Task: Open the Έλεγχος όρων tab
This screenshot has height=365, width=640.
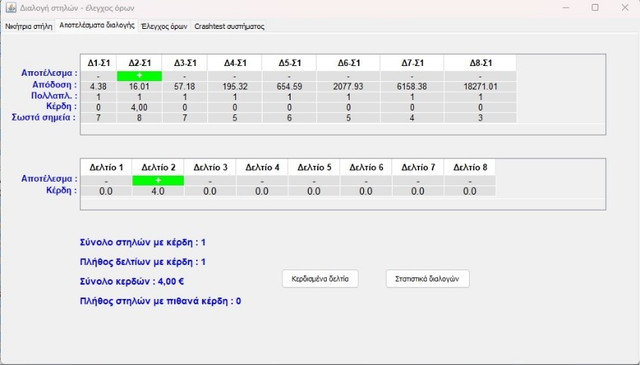Action: (x=164, y=27)
